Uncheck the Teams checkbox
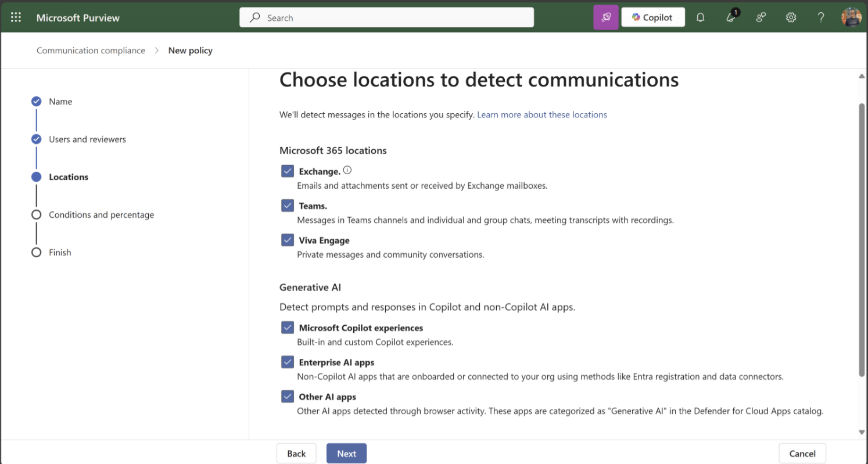 [x=288, y=206]
